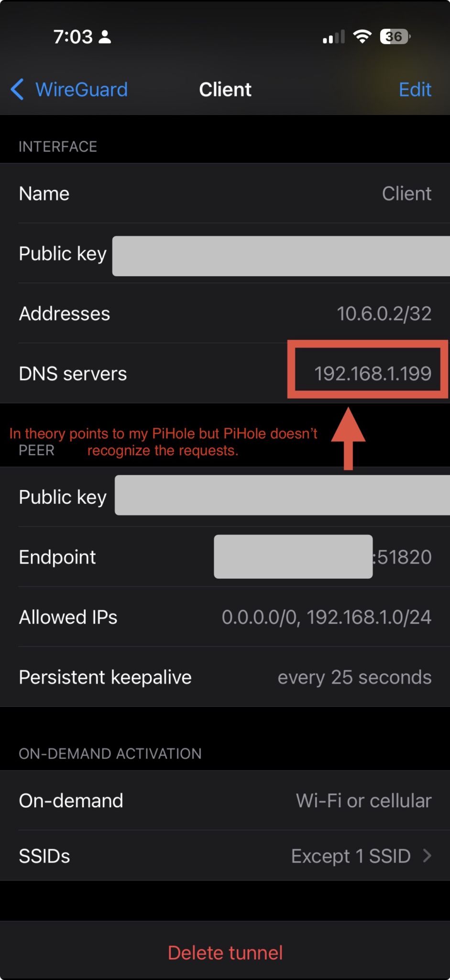
Task: Tap the Client page title
Action: pyautogui.click(x=225, y=89)
